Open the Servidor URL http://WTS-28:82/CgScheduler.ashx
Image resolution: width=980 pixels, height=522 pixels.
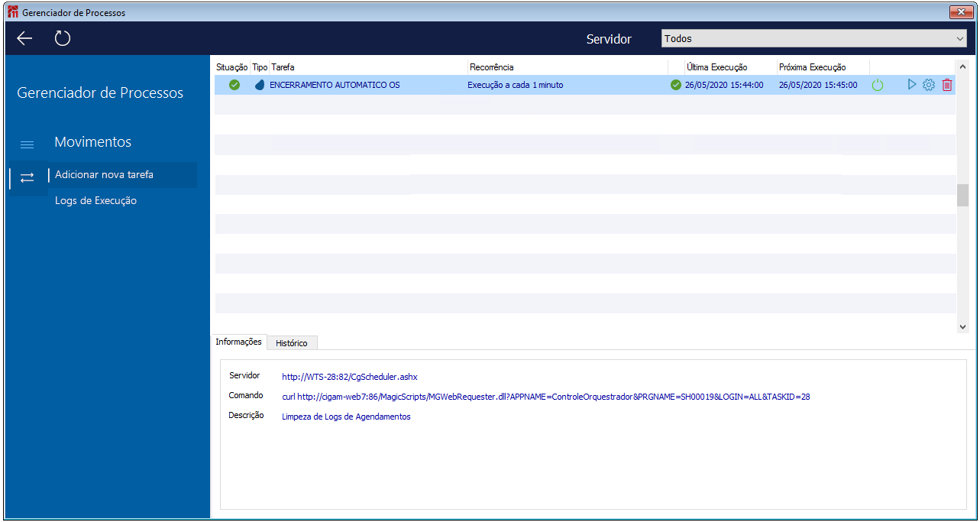pos(350,377)
